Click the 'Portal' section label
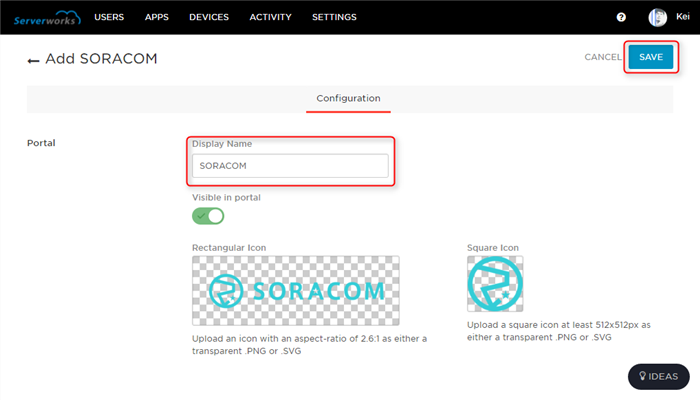 41,143
